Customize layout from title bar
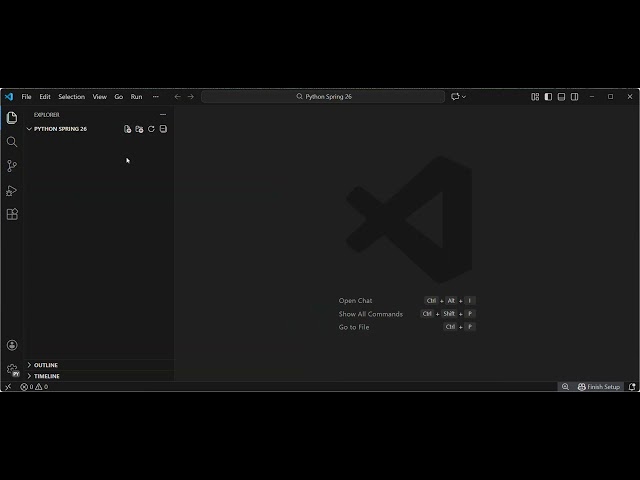640x480 pixels. click(535, 97)
